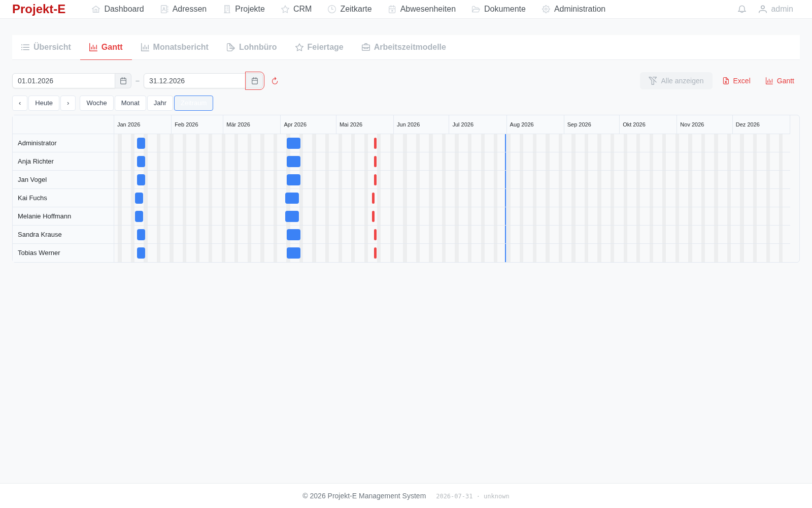Go to previous period arrow

20,103
